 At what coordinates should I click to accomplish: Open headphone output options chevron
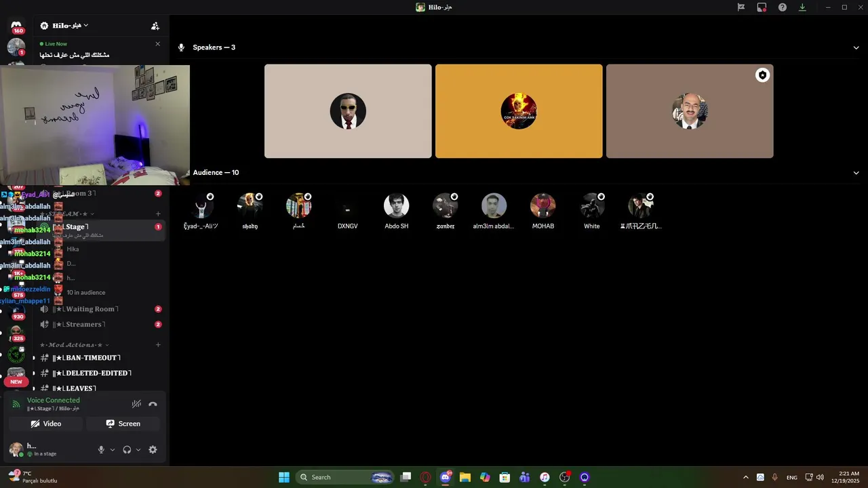(x=138, y=449)
